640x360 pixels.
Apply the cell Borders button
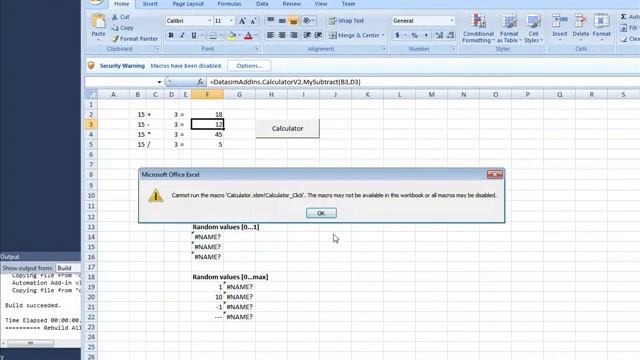click(213, 36)
